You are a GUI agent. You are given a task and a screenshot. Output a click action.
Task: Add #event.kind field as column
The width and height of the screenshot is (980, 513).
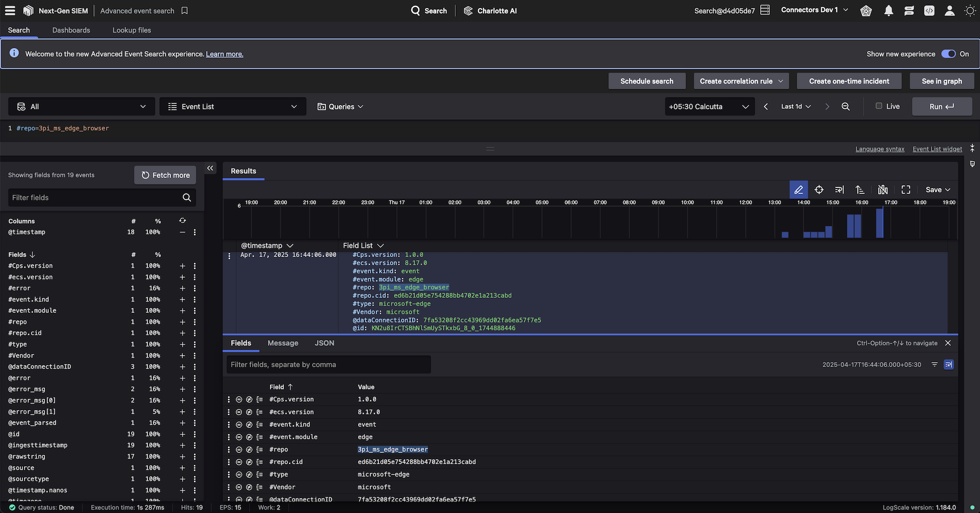pyautogui.click(x=182, y=299)
